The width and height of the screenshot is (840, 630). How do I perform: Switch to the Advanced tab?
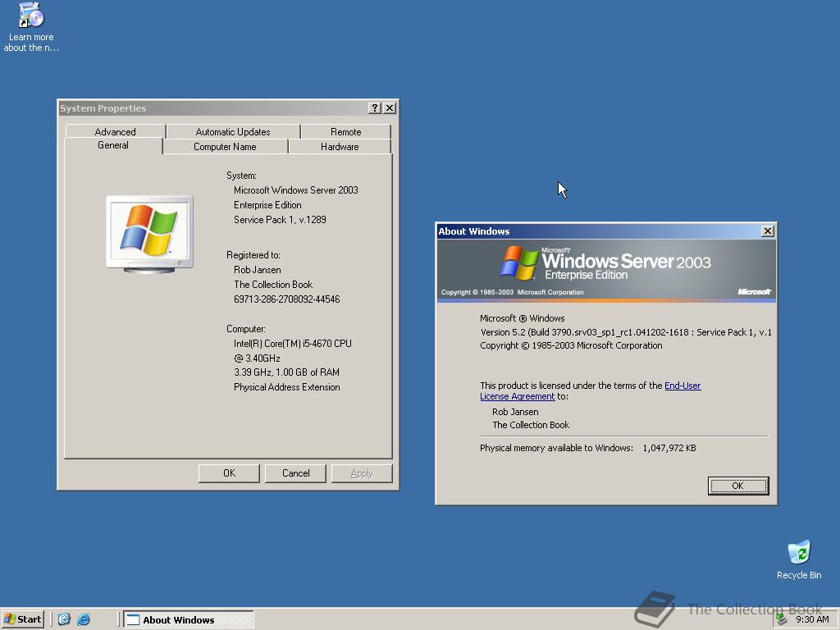pyautogui.click(x=115, y=132)
